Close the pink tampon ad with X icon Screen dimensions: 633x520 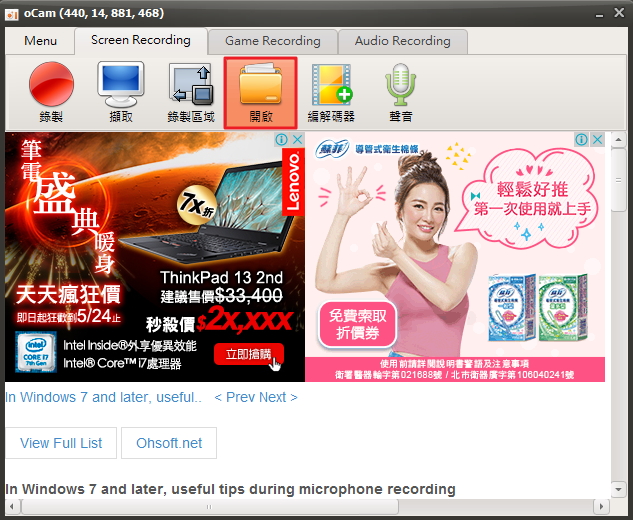(x=597, y=140)
